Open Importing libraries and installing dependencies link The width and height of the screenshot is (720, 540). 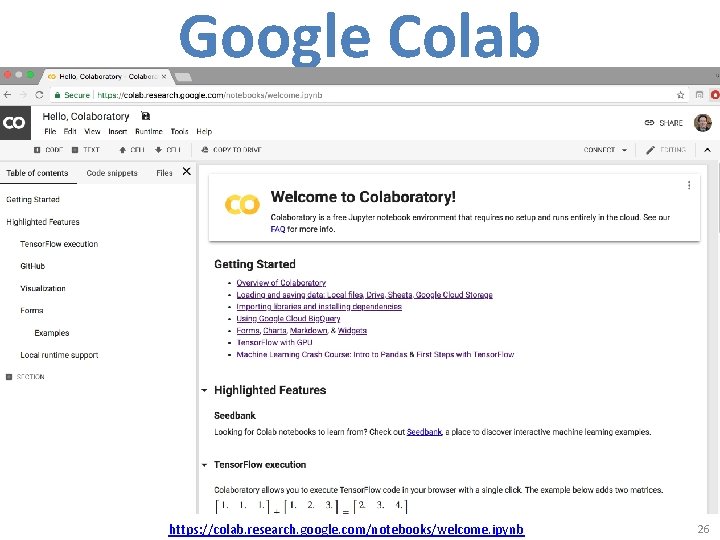[319, 306]
